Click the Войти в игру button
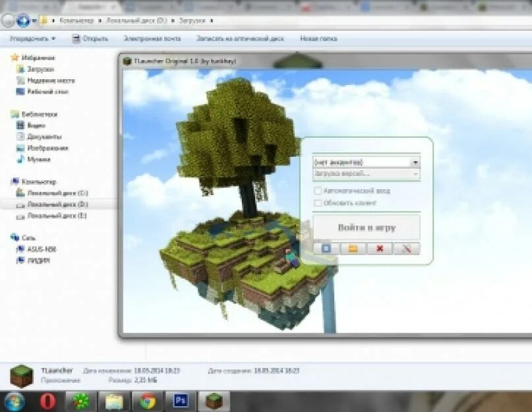532x412 pixels. [x=367, y=227]
